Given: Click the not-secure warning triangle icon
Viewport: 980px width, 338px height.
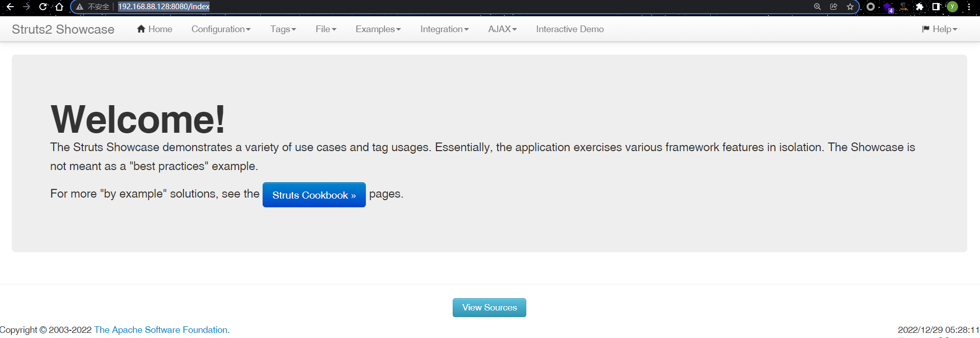Looking at the screenshot, I should 80,7.
